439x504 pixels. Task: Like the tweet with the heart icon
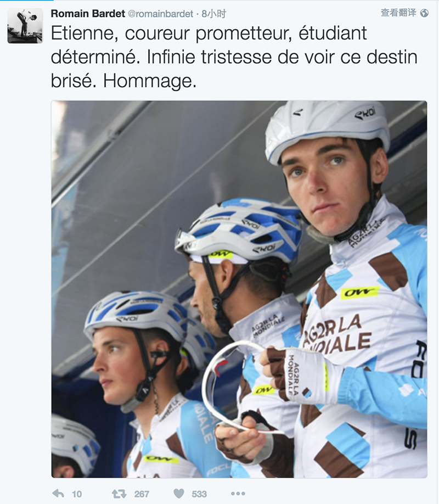(x=179, y=494)
